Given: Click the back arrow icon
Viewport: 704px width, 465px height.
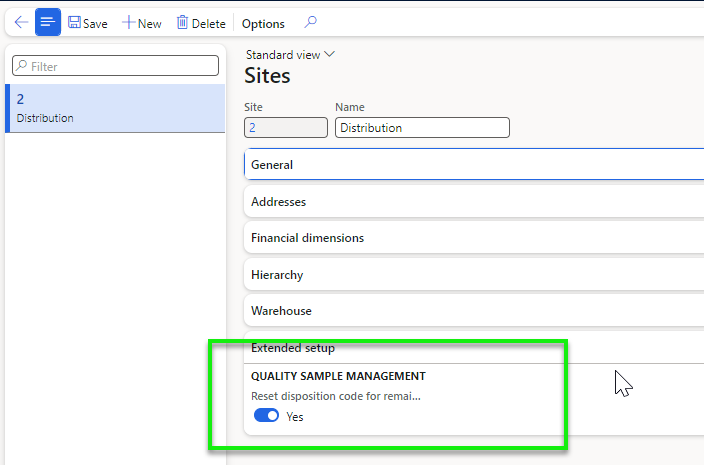Looking at the screenshot, I should click(20, 23).
